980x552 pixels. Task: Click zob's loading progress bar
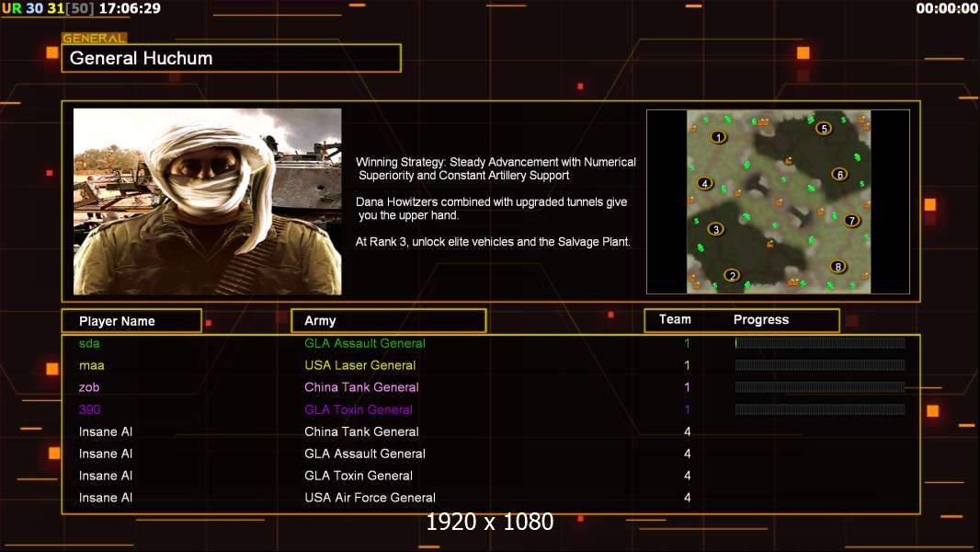820,387
